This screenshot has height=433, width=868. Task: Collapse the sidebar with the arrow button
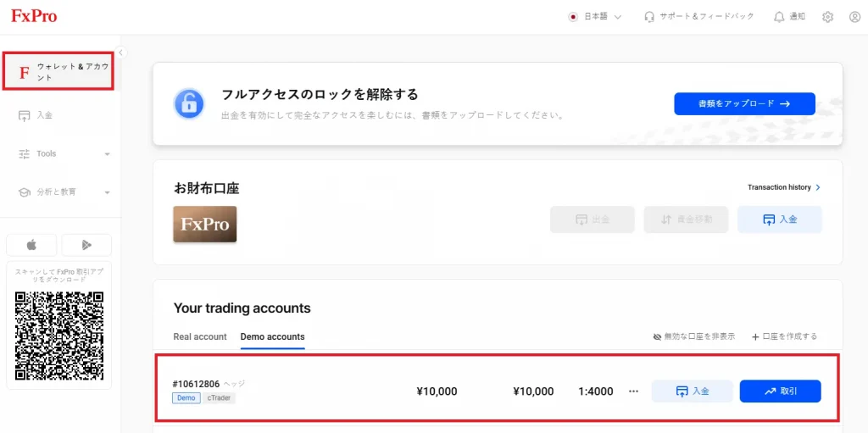120,53
